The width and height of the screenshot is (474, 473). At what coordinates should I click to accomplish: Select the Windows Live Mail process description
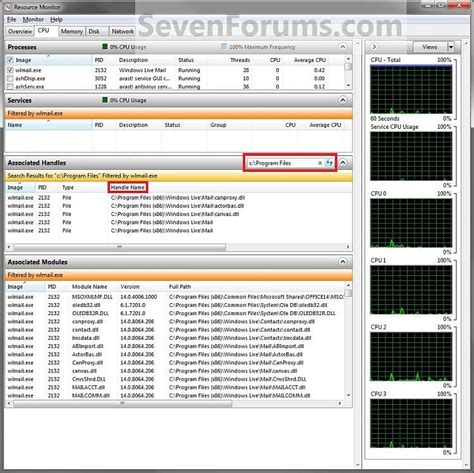142,70
